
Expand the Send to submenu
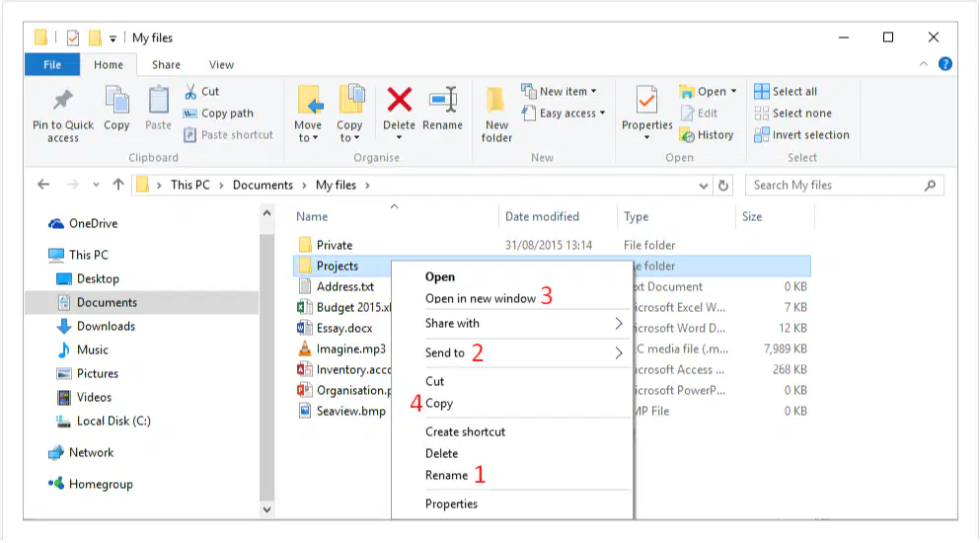(x=618, y=352)
